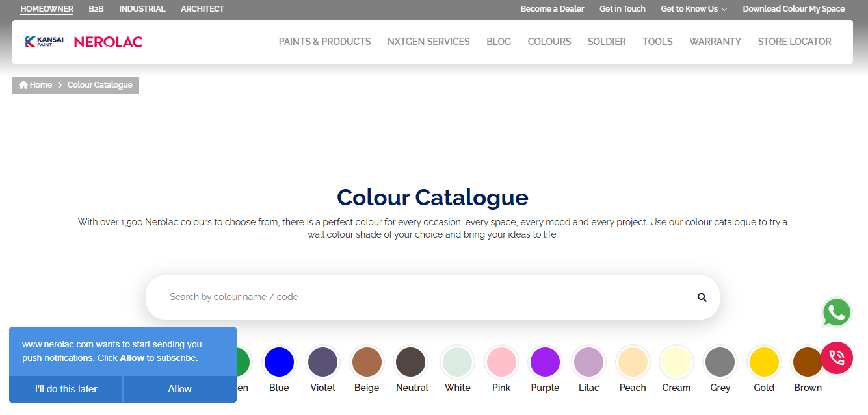
Task: Click the Kansai Paint Nerolac logo
Action: tap(83, 42)
